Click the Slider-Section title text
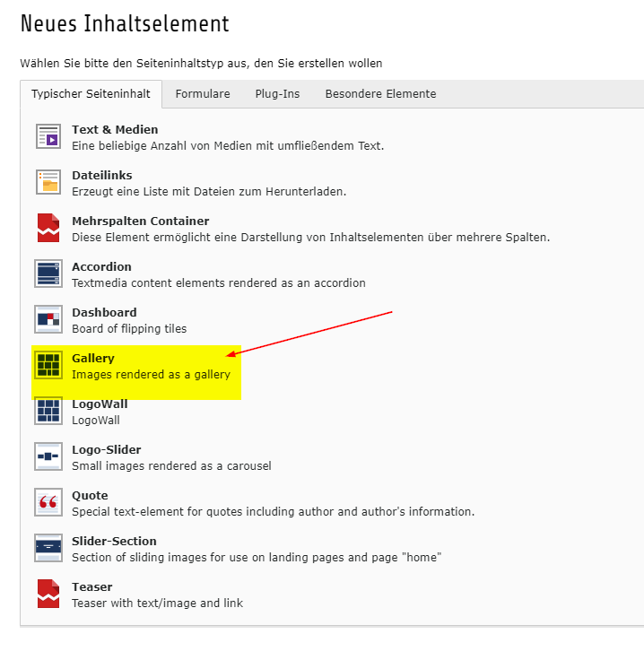Image resolution: width=644 pixels, height=660 pixels. tap(114, 542)
